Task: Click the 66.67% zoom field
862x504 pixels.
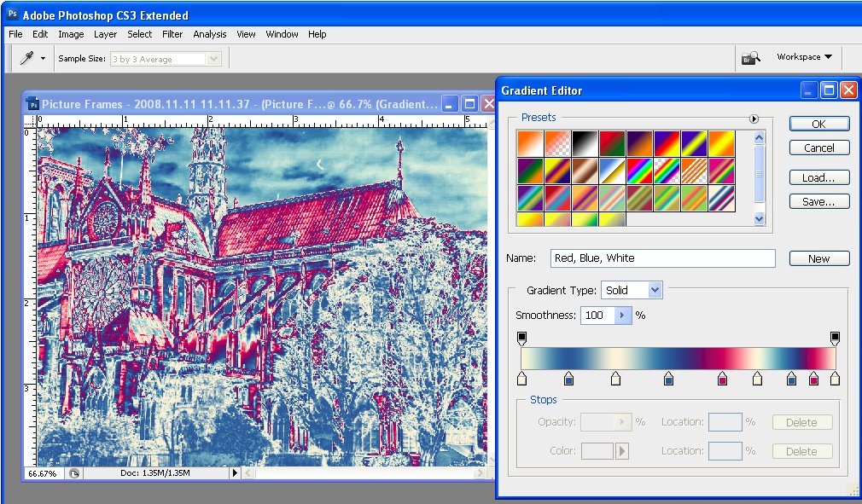Action: 43,473
